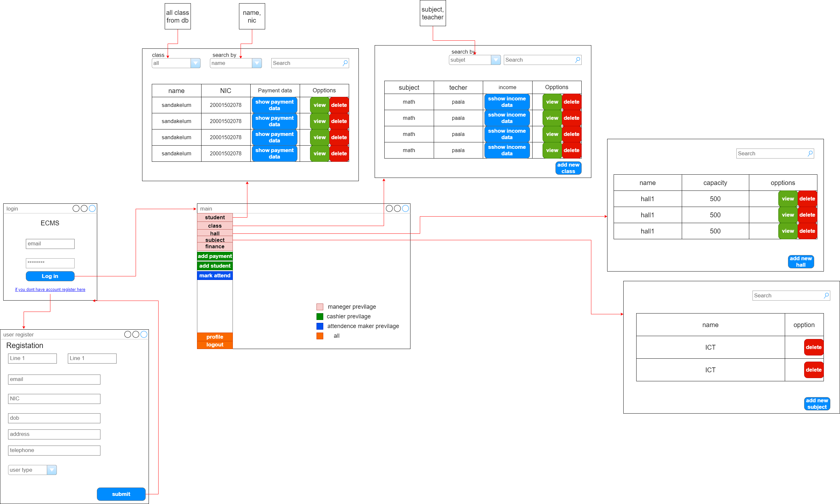
Task: Click search magnifier icon in student panel
Action: (x=345, y=63)
